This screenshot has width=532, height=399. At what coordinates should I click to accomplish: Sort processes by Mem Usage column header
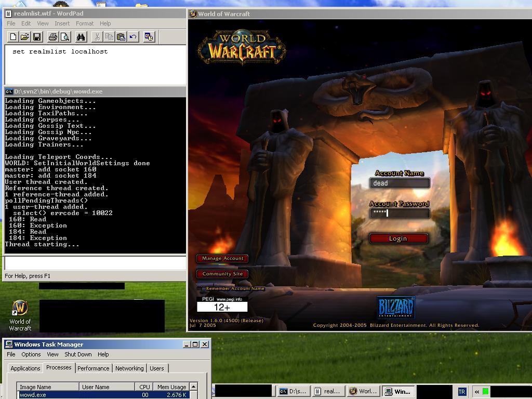[171, 387]
